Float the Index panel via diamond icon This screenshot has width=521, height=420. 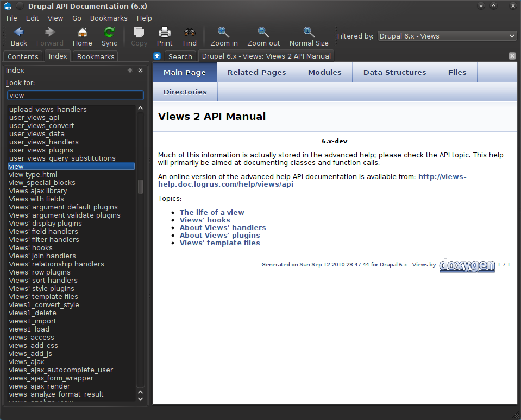130,70
